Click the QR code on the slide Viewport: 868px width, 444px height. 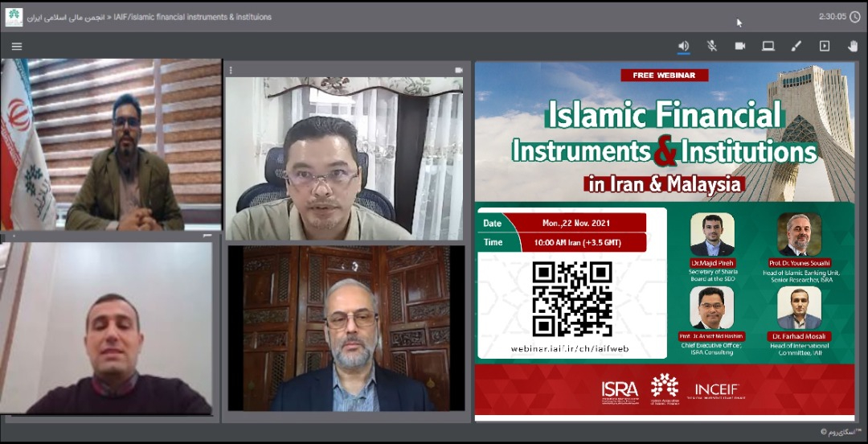(572, 298)
